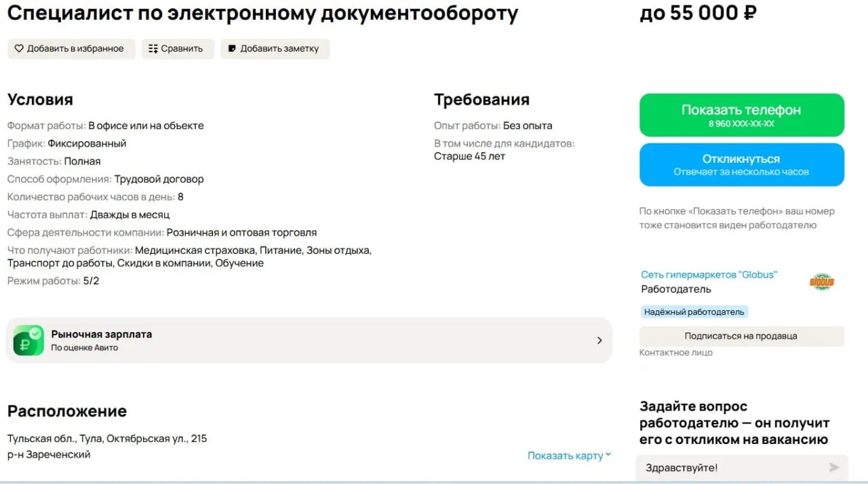The image size is (868, 484).
Task: Subscribe via Подписаться на продавца button
Action: click(x=741, y=336)
